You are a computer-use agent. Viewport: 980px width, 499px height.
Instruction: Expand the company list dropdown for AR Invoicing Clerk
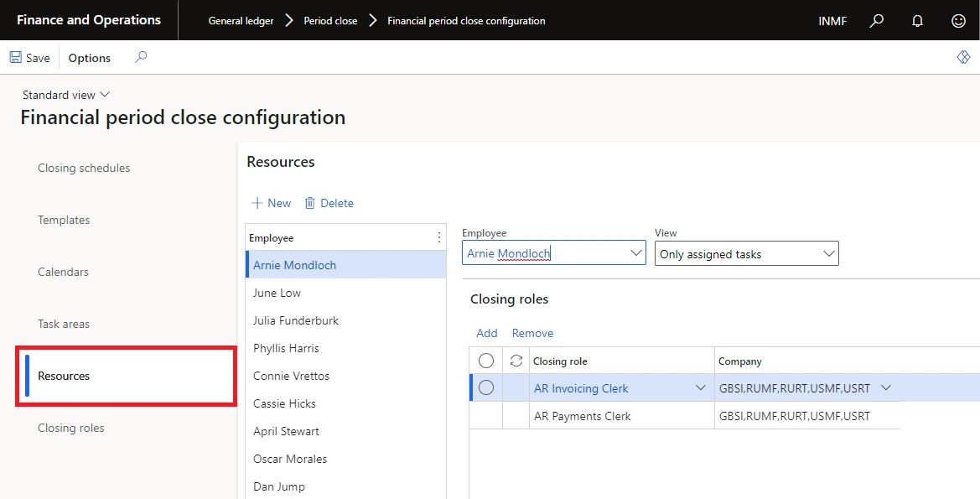(885, 388)
